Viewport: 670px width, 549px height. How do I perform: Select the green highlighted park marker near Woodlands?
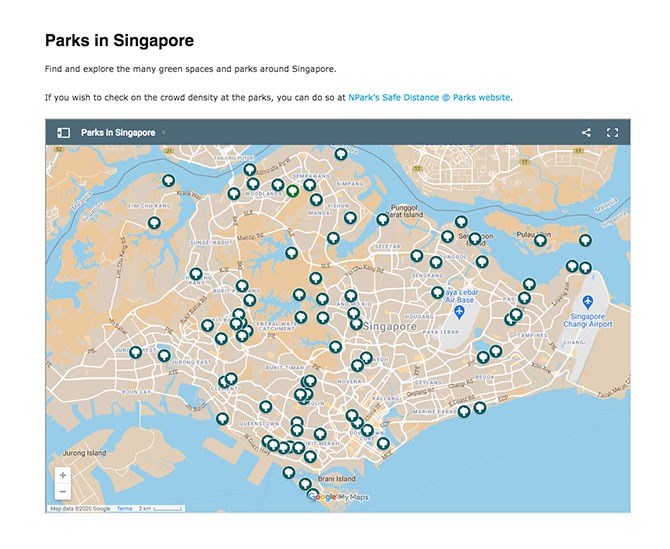click(x=292, y=191)
